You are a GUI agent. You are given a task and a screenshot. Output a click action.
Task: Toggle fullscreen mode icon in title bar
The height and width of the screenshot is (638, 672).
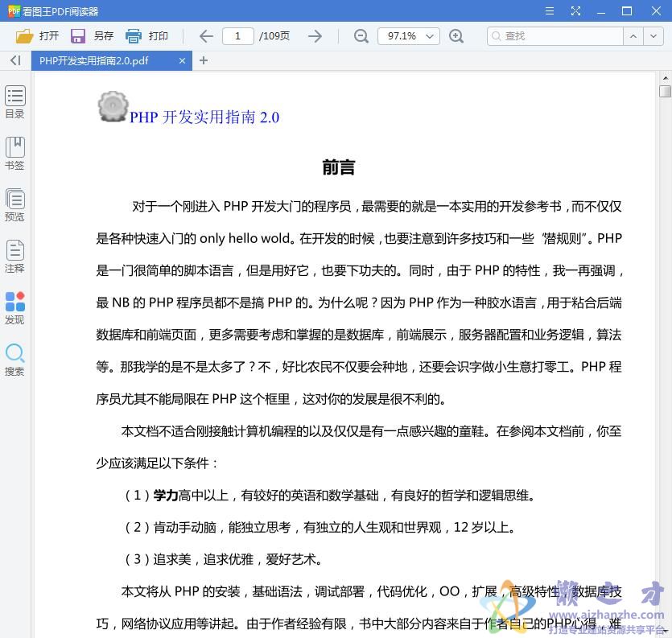point(575,11)
